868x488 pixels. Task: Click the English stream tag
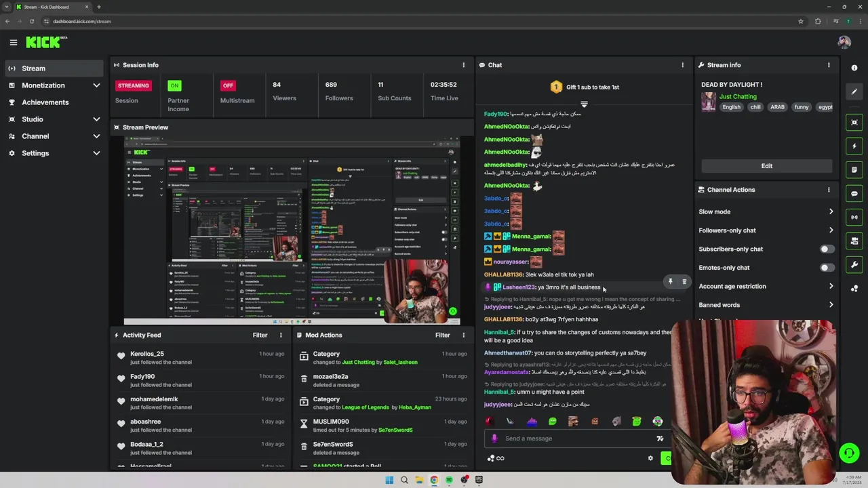click(x=732, y=107)
